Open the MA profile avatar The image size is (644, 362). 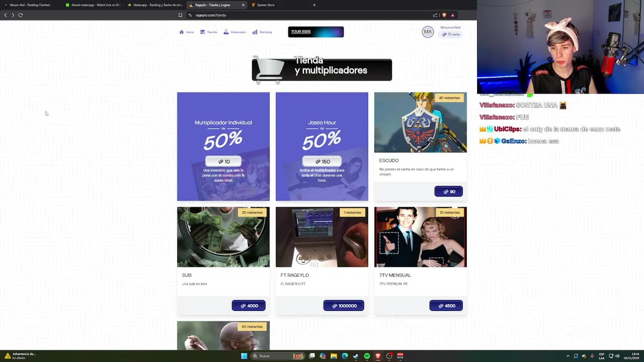tap(428, 32)
